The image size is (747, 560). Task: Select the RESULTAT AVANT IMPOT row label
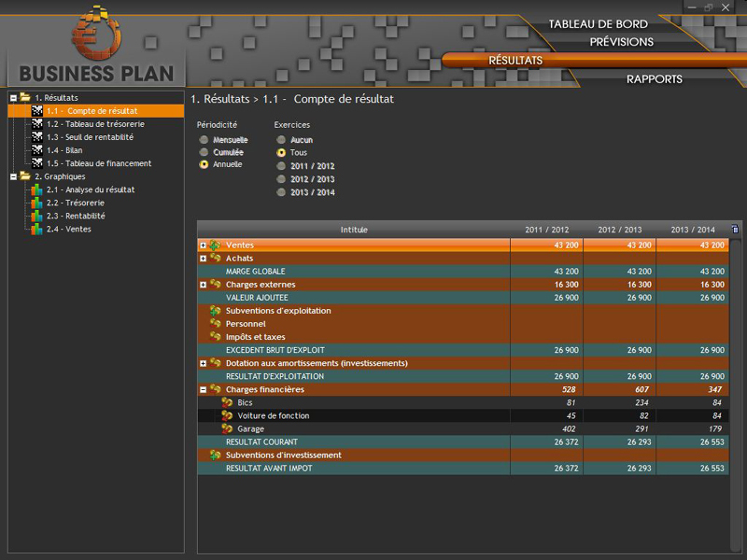coord(269,469)
